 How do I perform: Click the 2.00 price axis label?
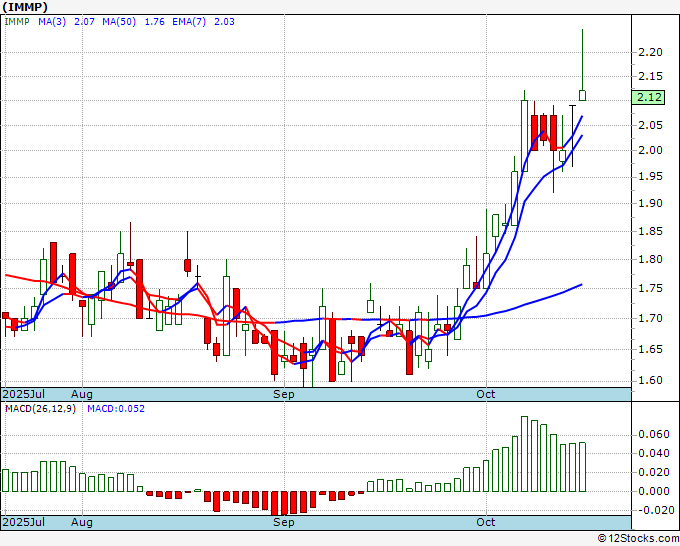coord(650,151)
